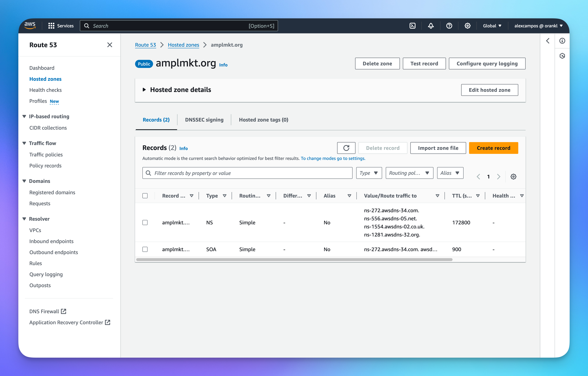Screen dimensions: 588x376
Task: Open AWS CloudShell terminal icon
Action: [412, 26]
